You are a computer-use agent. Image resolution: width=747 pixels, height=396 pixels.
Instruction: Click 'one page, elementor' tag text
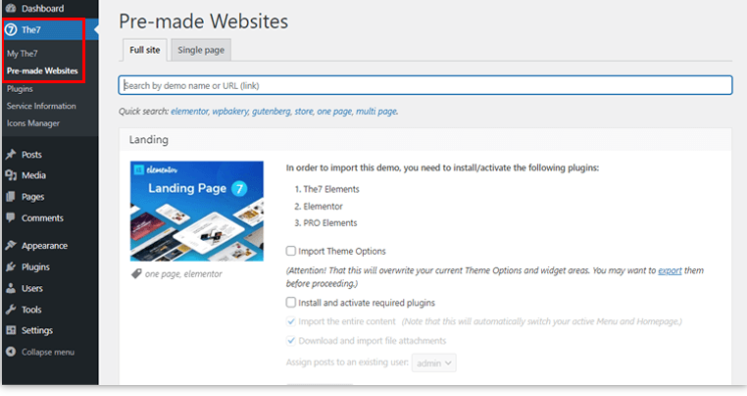[183, 274]
